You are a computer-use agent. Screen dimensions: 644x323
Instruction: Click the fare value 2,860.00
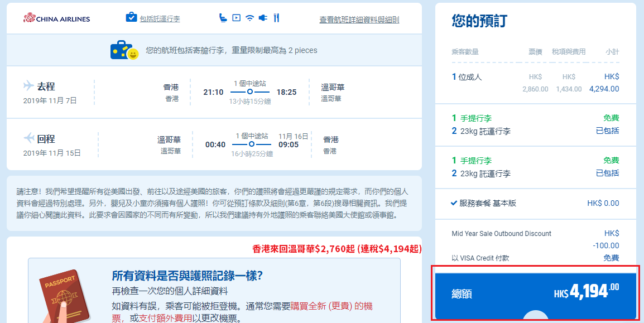coord(535,89)
